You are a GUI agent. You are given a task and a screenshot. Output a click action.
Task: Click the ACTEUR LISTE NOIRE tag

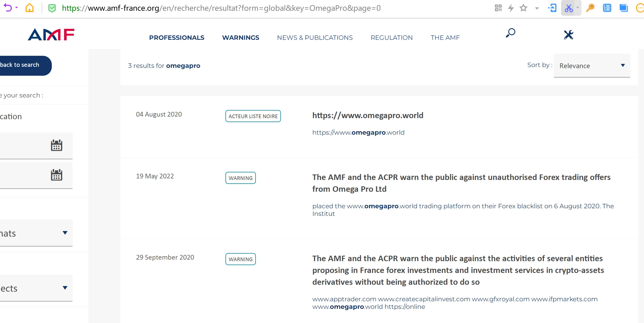[x=253, y=116]
